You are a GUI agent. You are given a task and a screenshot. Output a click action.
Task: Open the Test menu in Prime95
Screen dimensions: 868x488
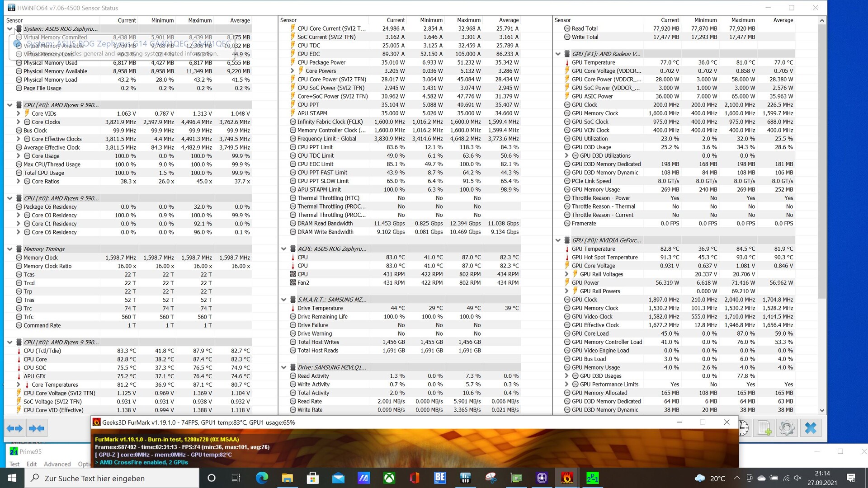coord(14,464)
